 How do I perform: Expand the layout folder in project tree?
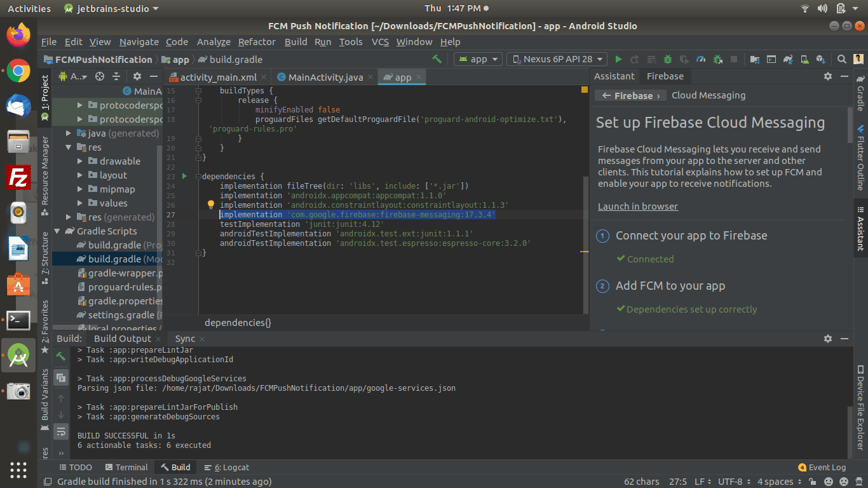pyautogui.click(x=81, y=175)
